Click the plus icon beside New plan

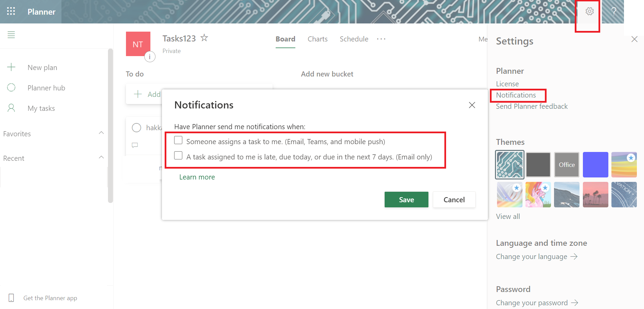click(x=11, y=67)
